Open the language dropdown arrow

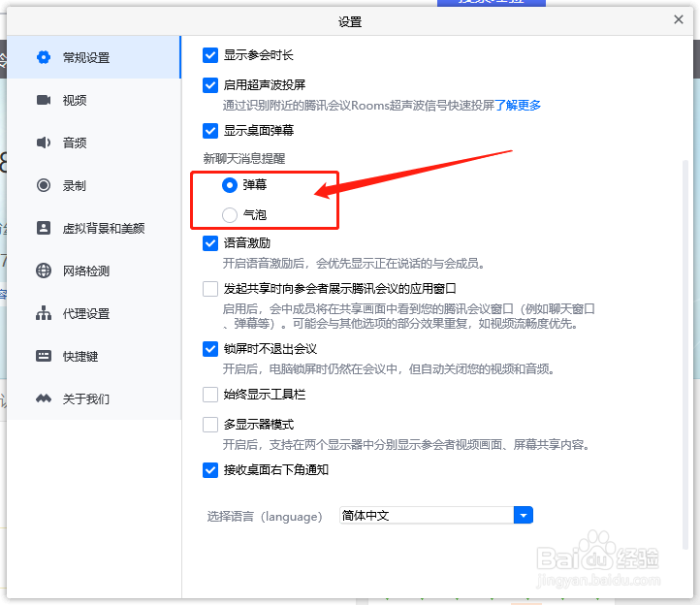pyautogui.click(x=524, y=515)
